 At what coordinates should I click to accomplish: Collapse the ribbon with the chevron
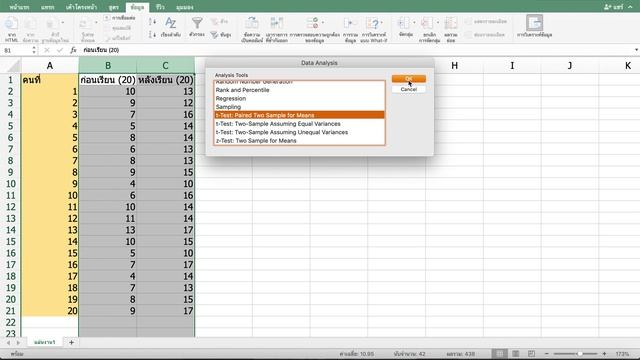coord(630,7)
